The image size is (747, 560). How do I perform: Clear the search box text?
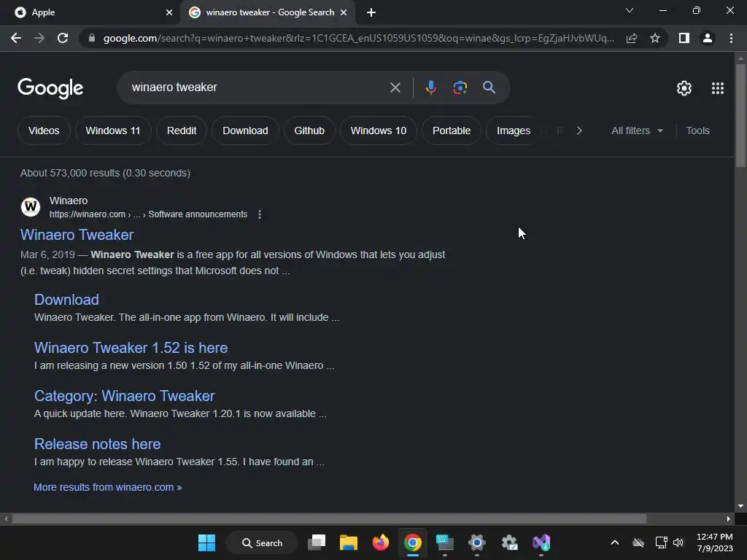point(395,87)
